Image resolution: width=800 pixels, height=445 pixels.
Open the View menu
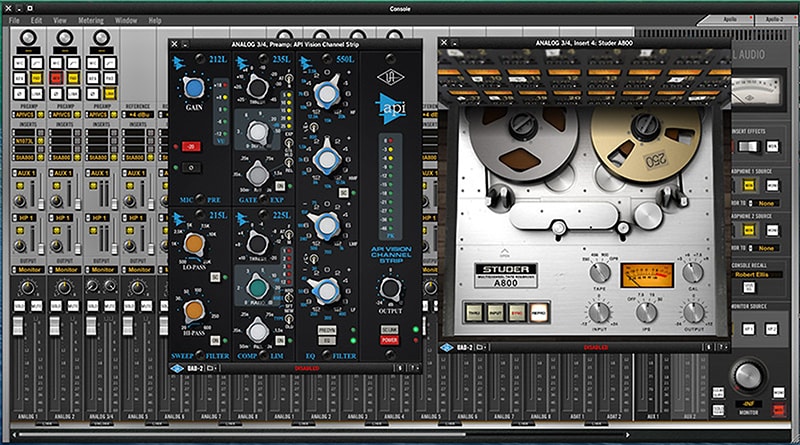(60, 20)
